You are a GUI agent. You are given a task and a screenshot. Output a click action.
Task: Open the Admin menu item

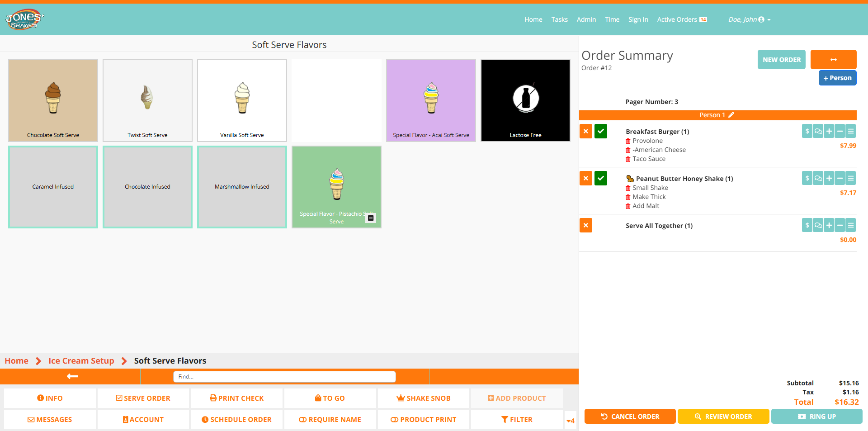click(x=586, y=19)
